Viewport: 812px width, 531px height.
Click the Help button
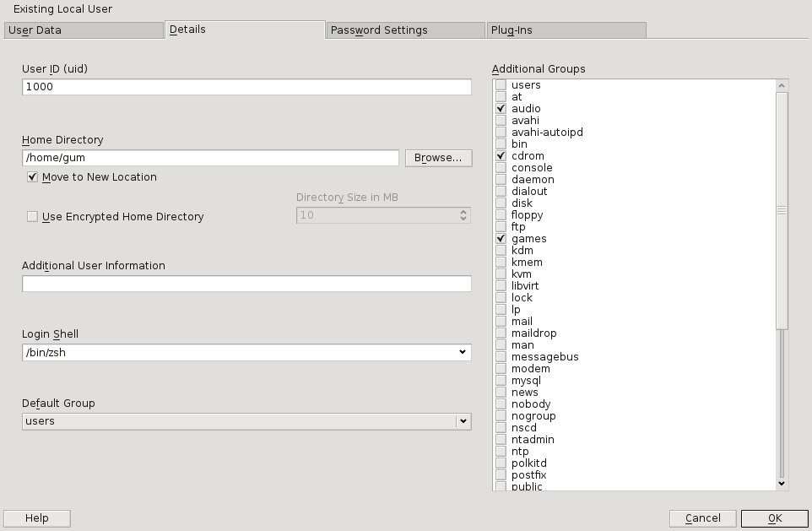37,518
